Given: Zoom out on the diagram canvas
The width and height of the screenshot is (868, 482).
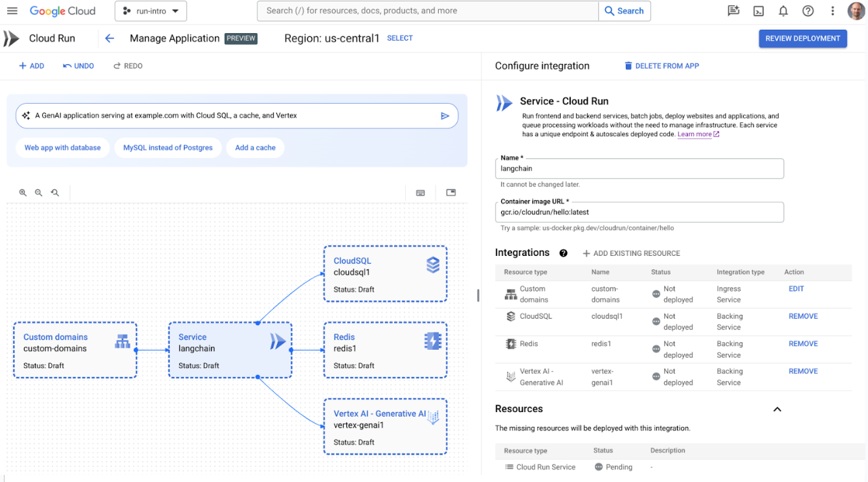Looking at the screenshot, I should coord(39,192).
